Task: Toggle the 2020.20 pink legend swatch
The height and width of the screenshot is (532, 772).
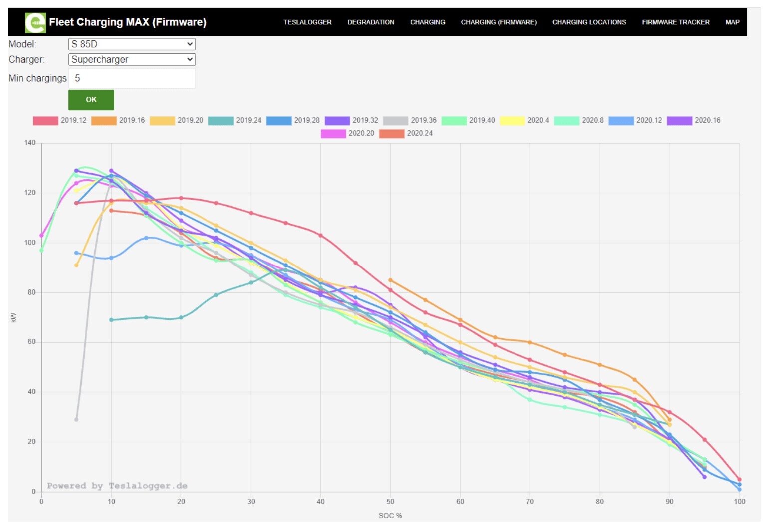Action: [333, 134]
